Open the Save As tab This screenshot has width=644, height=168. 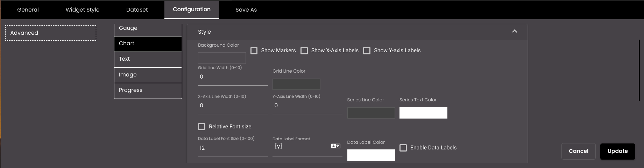[246, 10]
